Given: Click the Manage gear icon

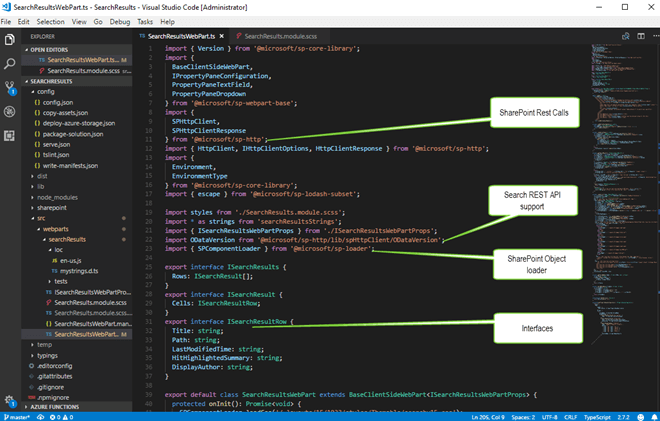Looking at the screenshot, I should (10, 399).
